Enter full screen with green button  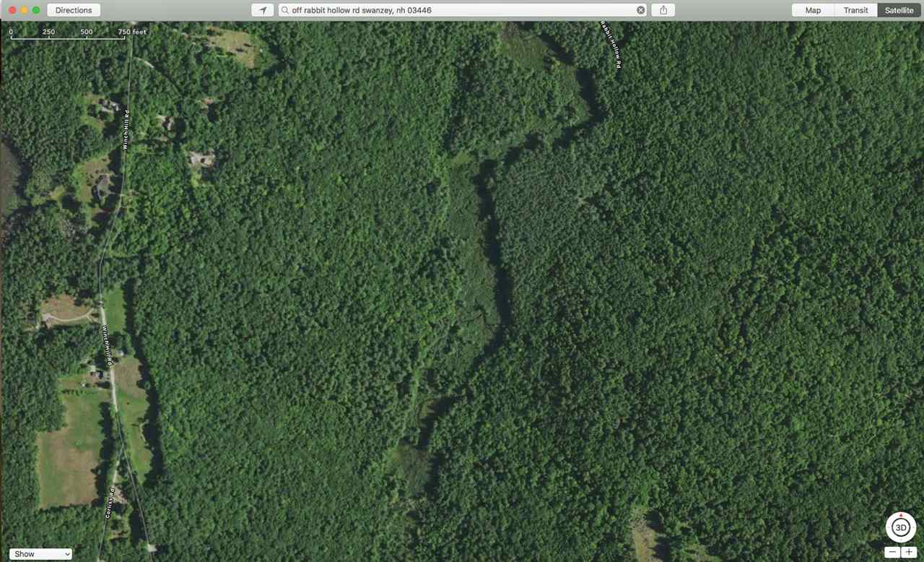pos(36,10)
